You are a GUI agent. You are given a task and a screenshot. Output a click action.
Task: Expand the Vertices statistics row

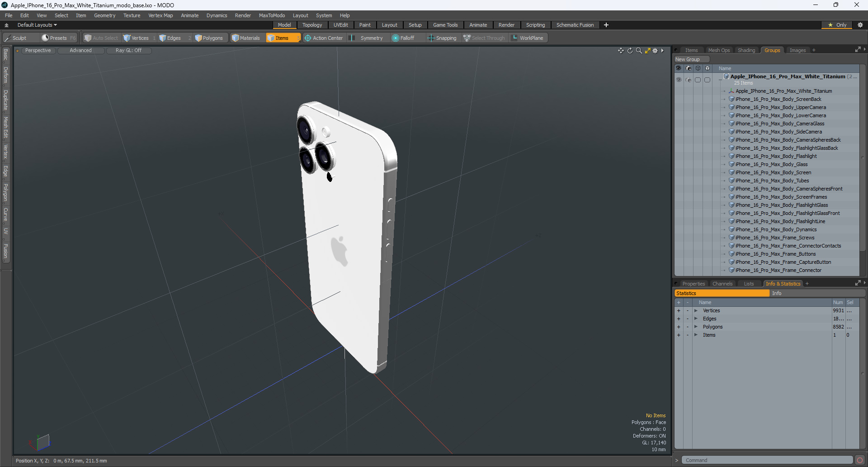696,310
